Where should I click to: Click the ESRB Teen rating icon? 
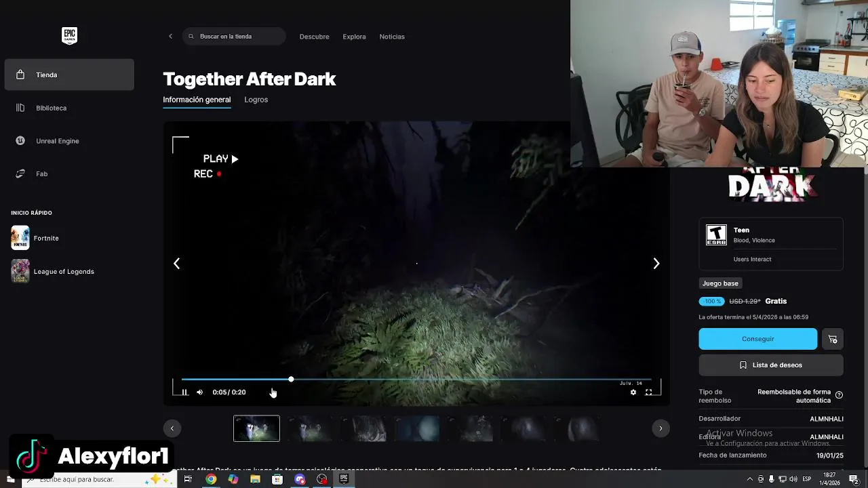tap(716, 235)
